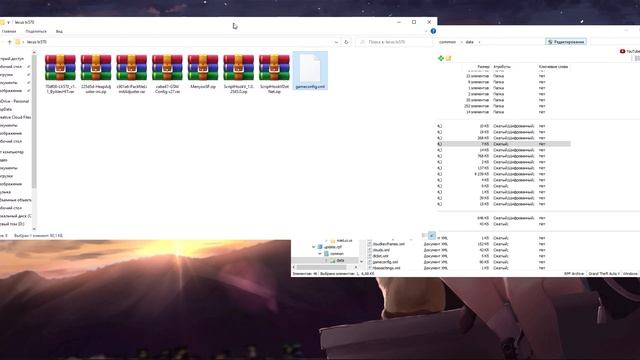Click the Explorer help question mark icon
The height and width of the screenshot is (360, 640).
point(433,31)
